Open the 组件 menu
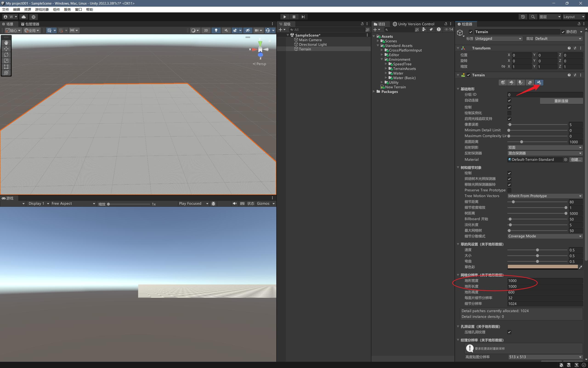 point(56,9)
